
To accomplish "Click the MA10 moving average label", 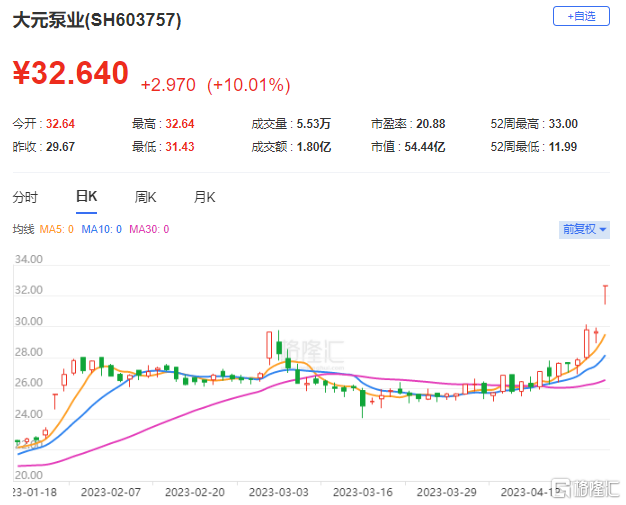I will point(101,230).
